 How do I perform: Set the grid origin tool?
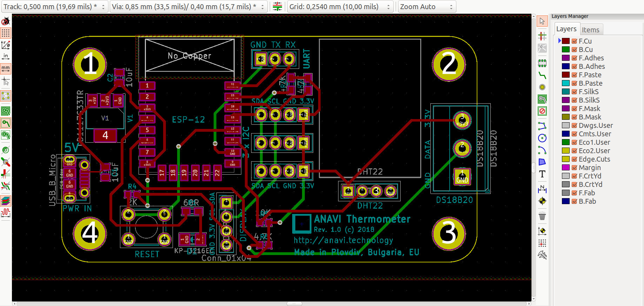click(x=542, y=243)
